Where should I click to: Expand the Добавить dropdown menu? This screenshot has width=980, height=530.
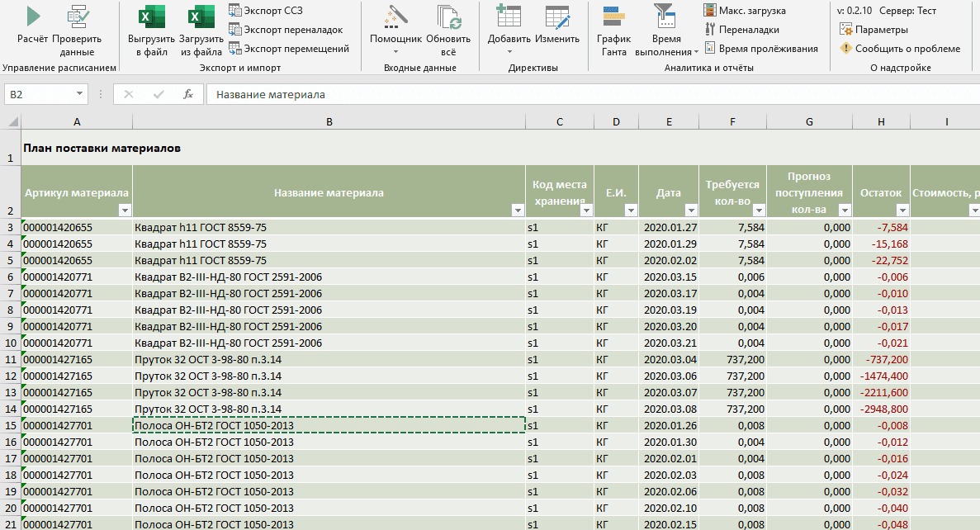509,52
